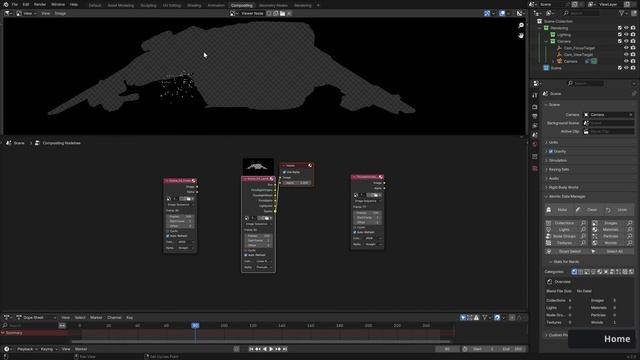Open the Keying dropdown
The height and width of the screenshot is (360, 640).
pos(49,349)
